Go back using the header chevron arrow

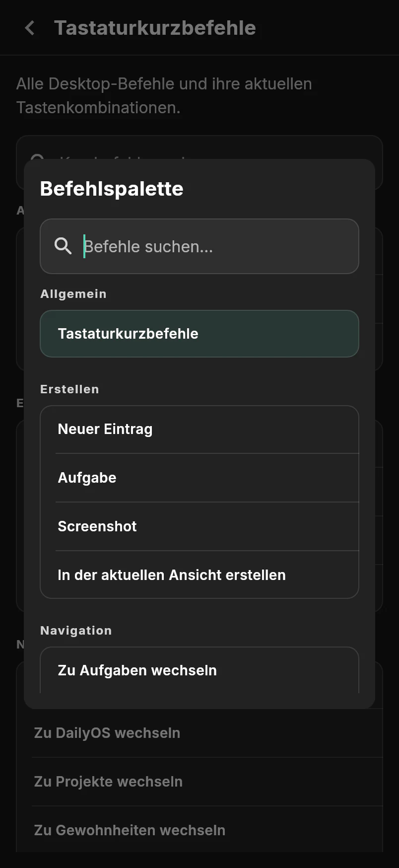click(x=30, y=28)
